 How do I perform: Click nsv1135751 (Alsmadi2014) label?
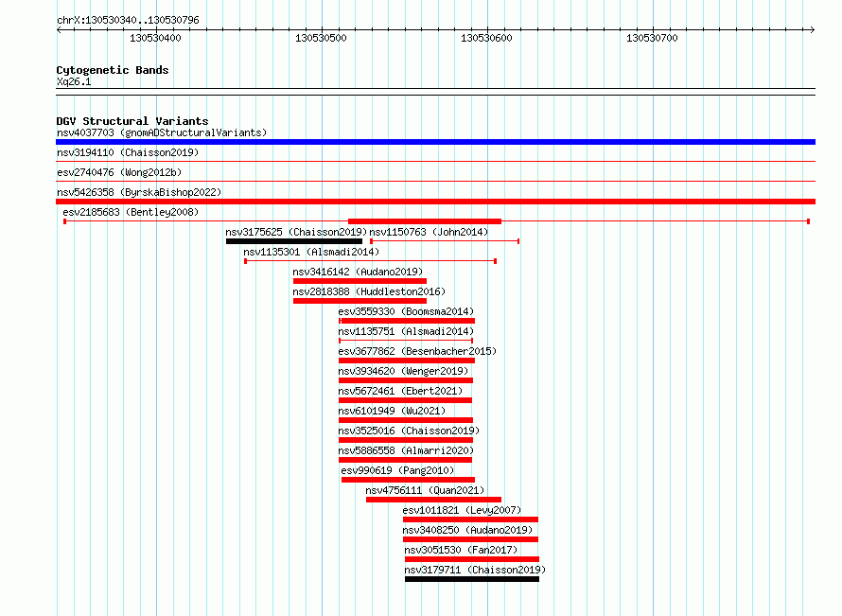406,331
